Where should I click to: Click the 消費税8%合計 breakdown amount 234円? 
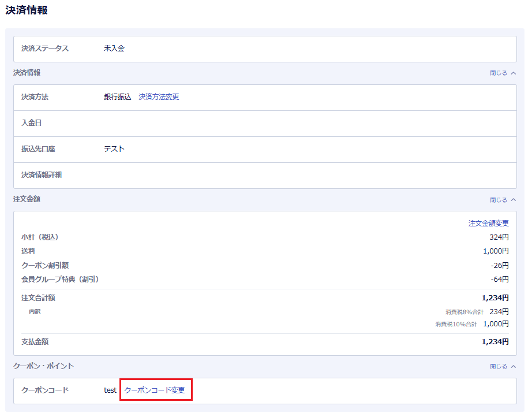[x=499, y=312]
